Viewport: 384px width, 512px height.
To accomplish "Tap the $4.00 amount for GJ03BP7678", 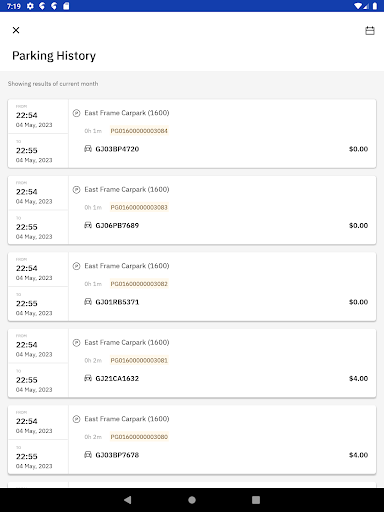I will 358,455.
